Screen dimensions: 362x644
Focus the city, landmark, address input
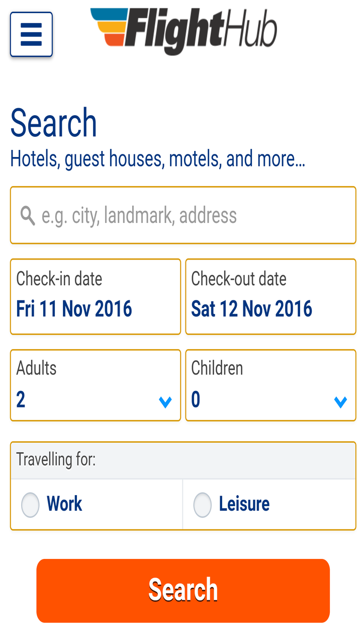pyautogui.click(x=191, y=216)
